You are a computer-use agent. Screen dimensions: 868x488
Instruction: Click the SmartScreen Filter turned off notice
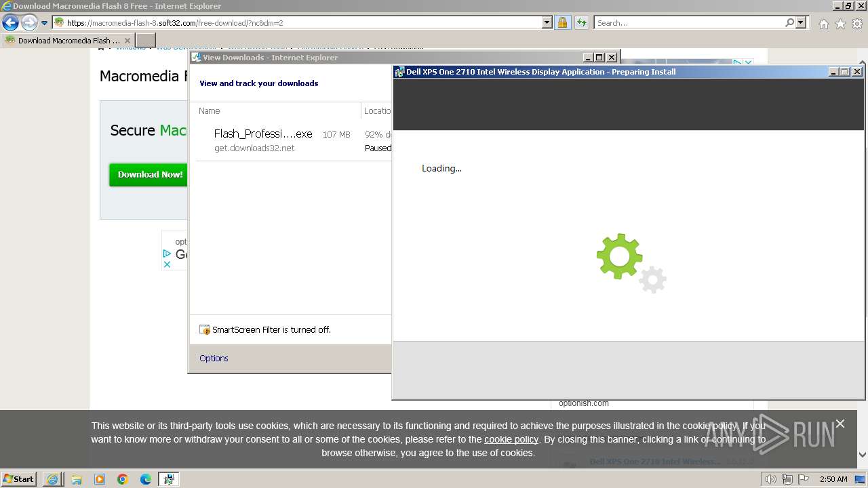271,330
